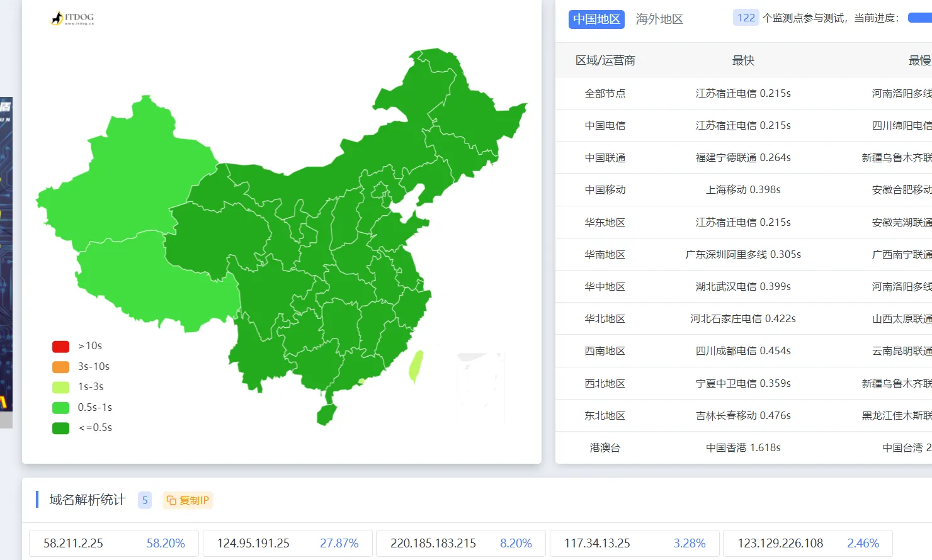This screenshot has width=932, height=560.
Task: Click the 港澳台 region row
Action: pos(605,448)
